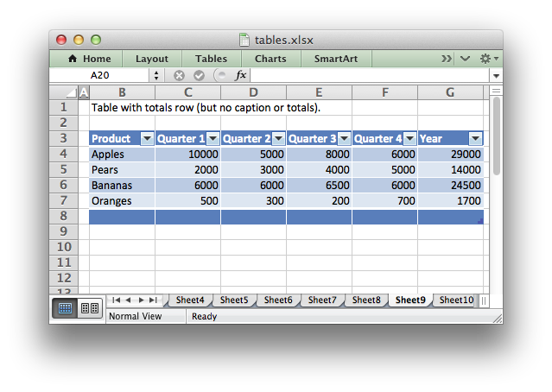Confirm entry with the checkmark formula button
The width and height of the screenshot is (552, 392).
pyautogui.click(x=199, y=75)
